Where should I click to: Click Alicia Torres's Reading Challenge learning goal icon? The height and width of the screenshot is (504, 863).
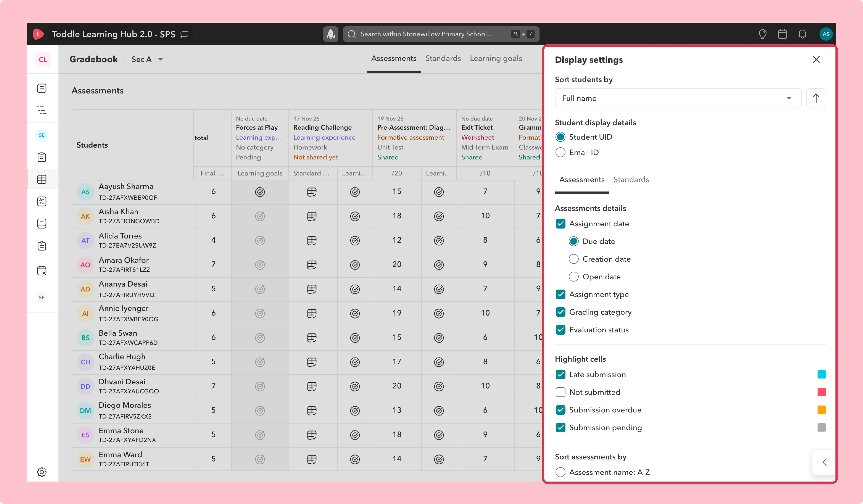pos(355,241)
